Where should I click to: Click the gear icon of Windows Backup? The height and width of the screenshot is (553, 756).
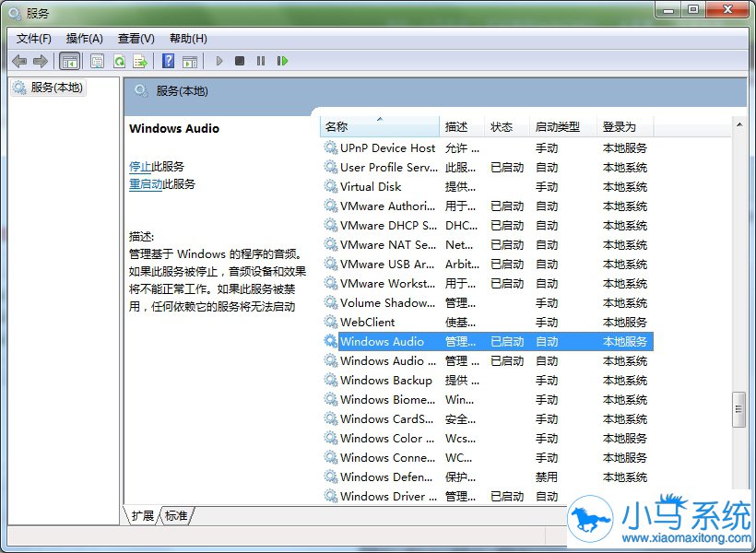tap(330, 380)
